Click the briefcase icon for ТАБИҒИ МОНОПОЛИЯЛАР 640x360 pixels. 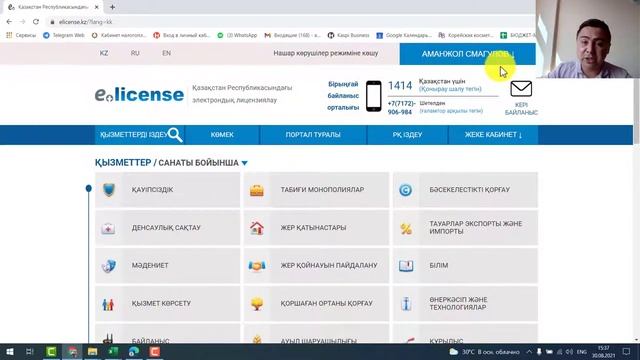(257, 190)
